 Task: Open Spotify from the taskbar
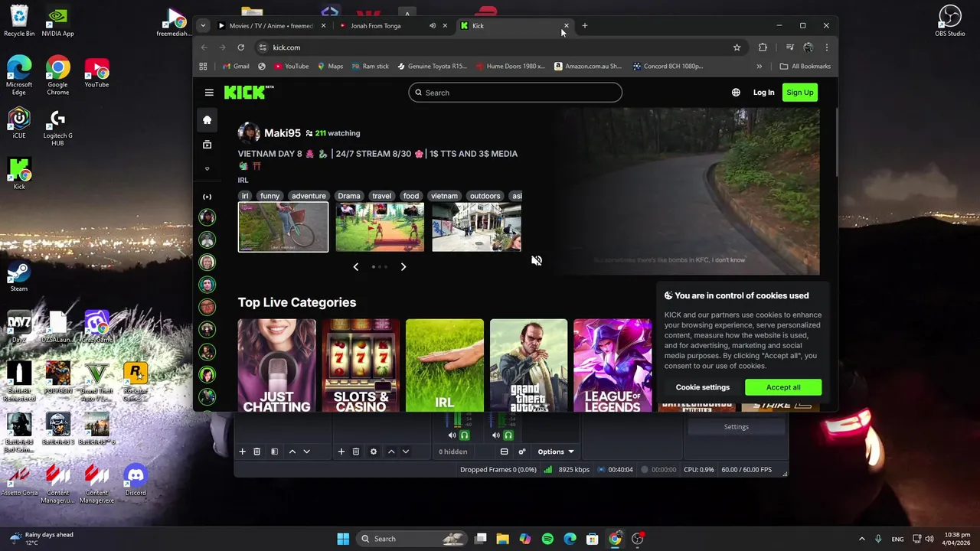pos(547,539)
